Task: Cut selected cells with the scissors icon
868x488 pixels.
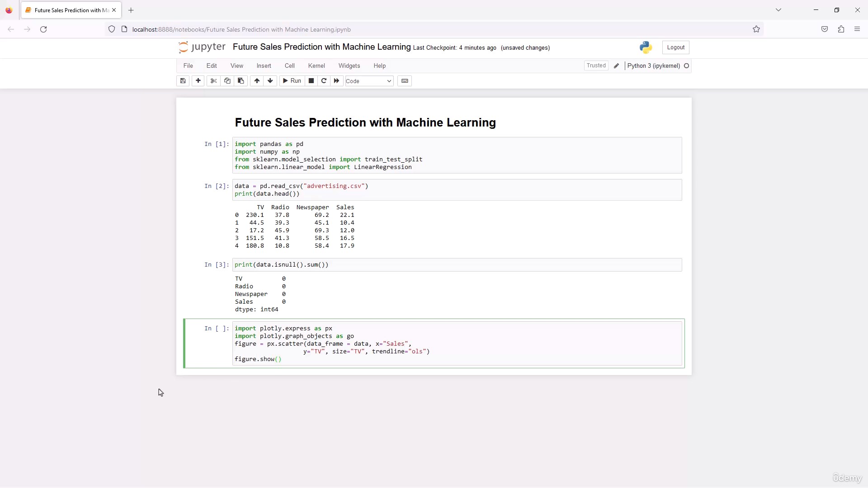Action: pyautogui.click(x=213, y=81)
